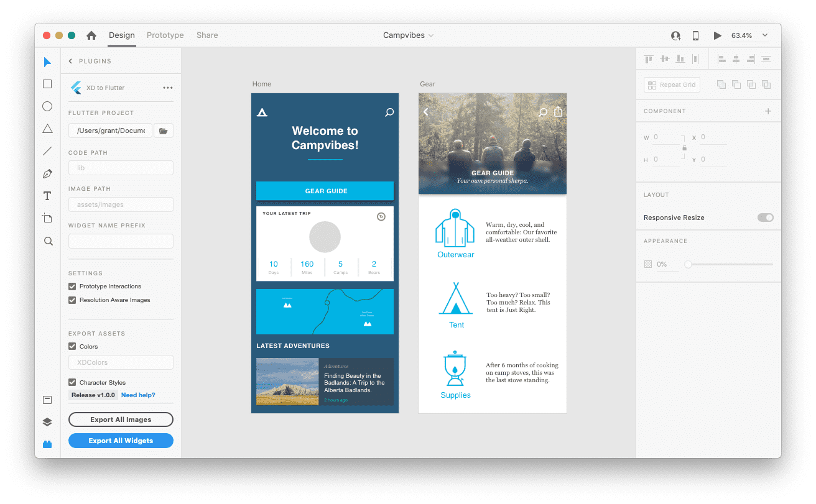The height and width of the screenshot is (504, 816).
Task: Click the desktop preview play icon
Action: click(717, 35)
